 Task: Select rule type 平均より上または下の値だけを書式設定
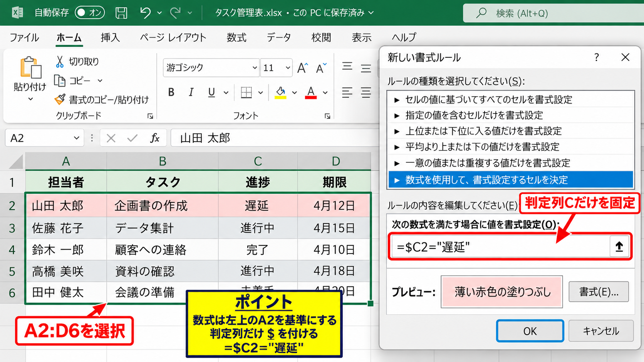point(510,147)
